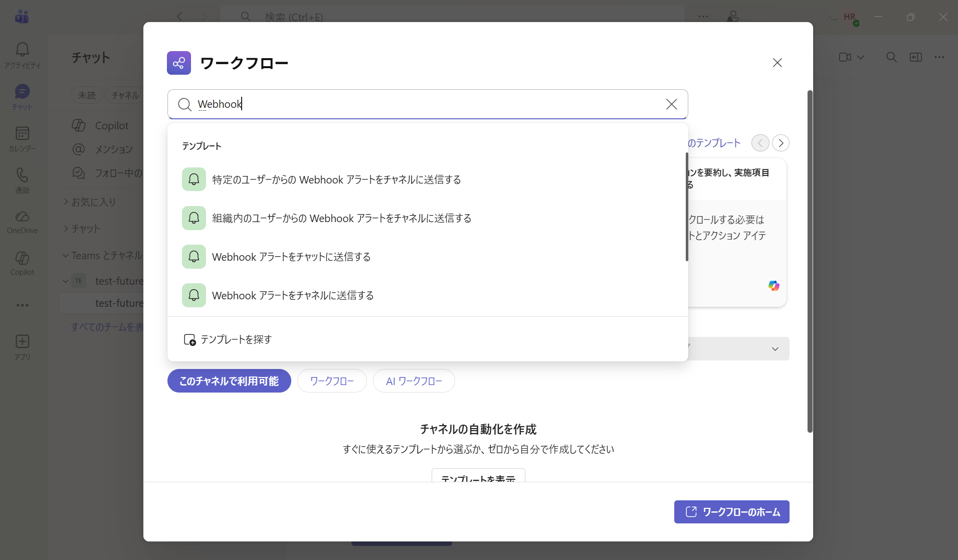The height and width of the screenshot is (560, 958).
Task: Select the このチャネルで利用可能 filter button
Action: click(229, 381)
